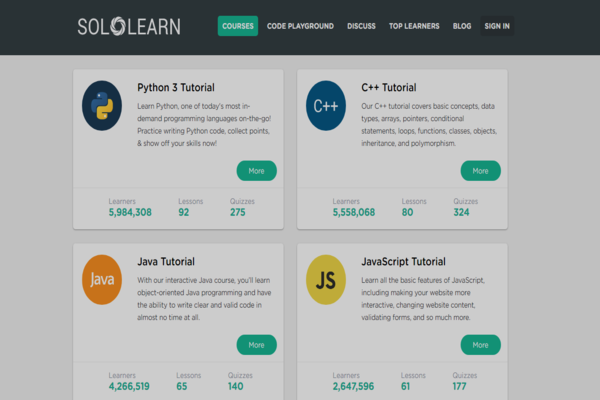Click More on C++ Tutorial
The height and width of the screenshot is (400, 600).
tap(480, 171)
